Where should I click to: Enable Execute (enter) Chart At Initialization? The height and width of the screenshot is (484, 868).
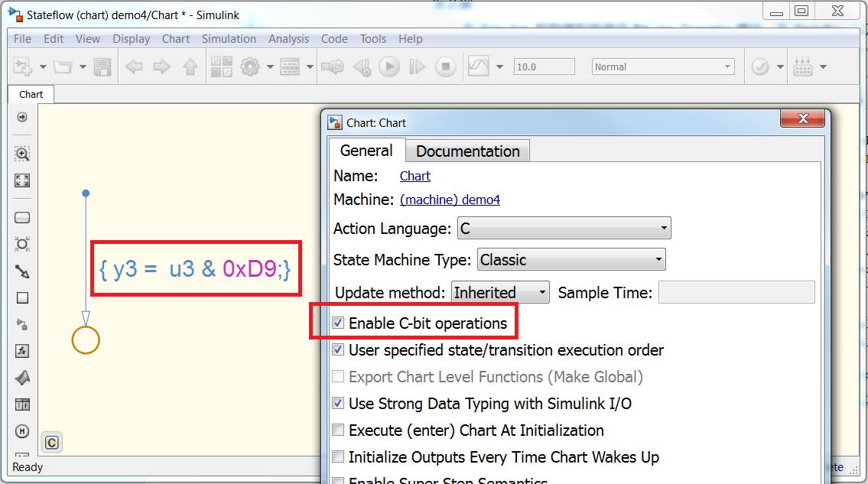tap(338, 430)
